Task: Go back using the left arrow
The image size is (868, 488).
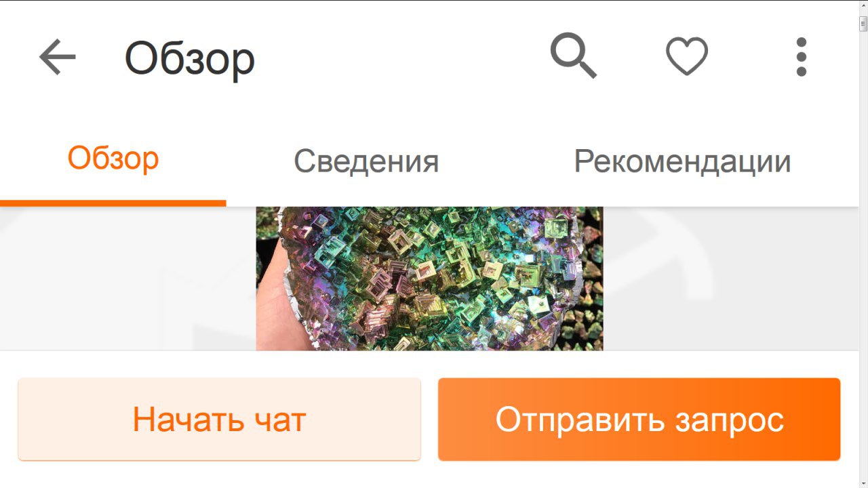Action: click(x=58, y=57)
